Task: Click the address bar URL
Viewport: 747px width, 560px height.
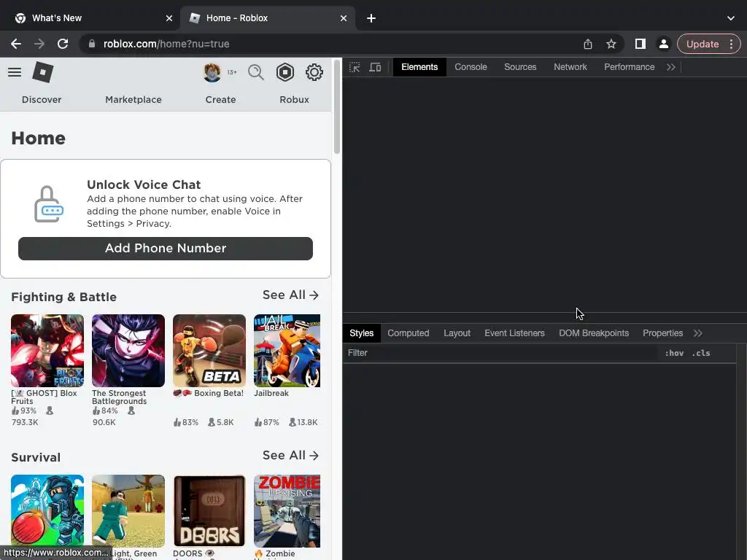Action: (166, 44)
